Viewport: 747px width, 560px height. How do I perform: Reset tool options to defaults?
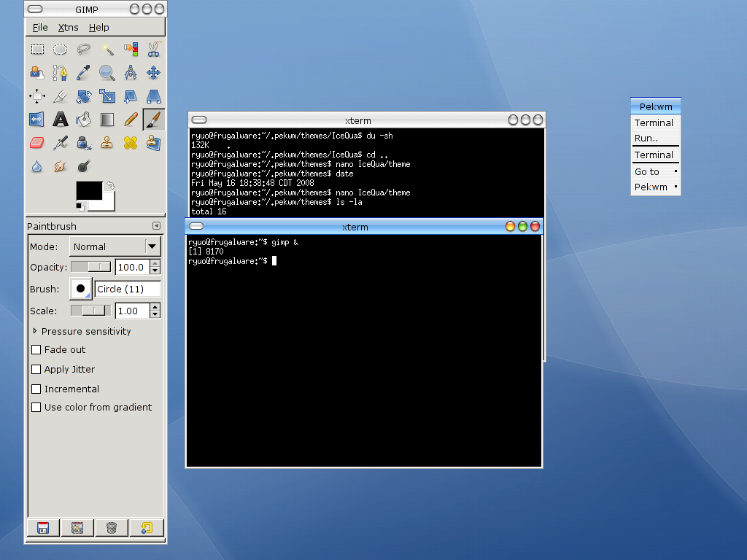click(x=146, y=528)
